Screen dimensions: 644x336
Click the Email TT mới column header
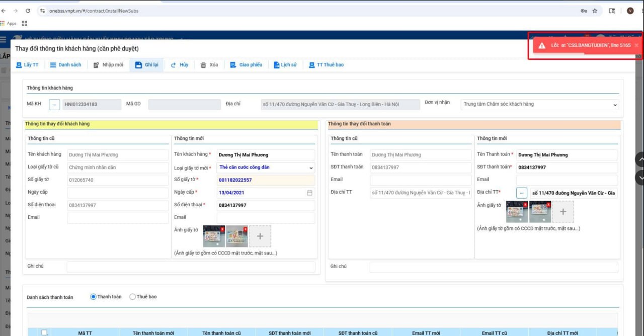click(426, 332)
